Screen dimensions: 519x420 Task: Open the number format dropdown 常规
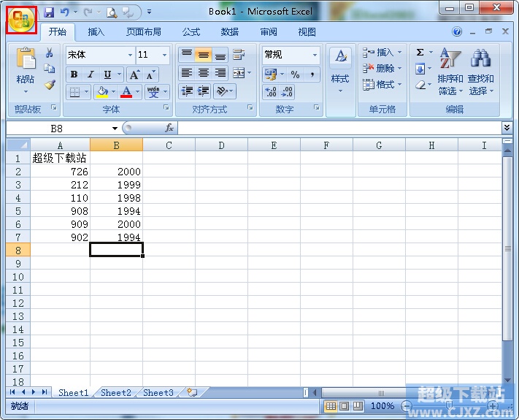(x=315, y=55)
